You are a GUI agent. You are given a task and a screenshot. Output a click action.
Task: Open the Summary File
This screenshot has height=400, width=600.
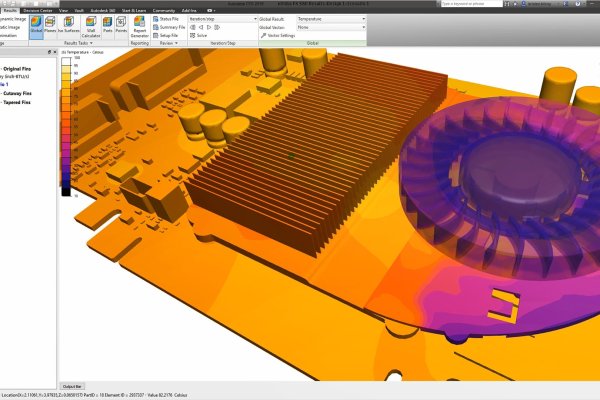click(x=170, y=27)
